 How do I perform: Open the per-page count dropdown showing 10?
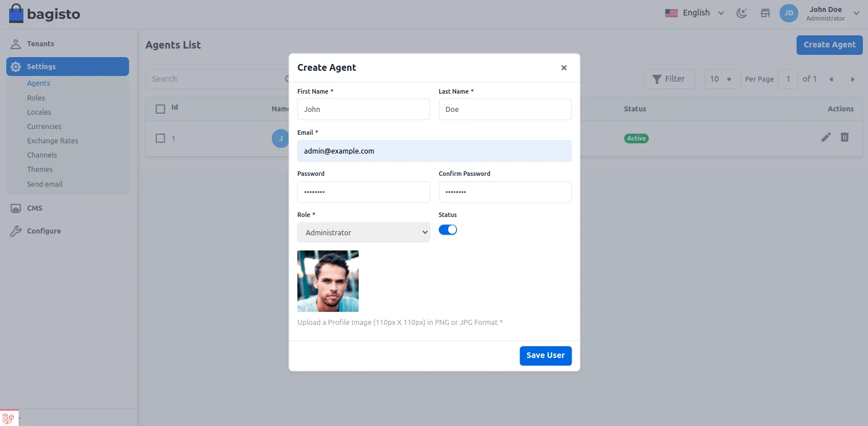click(721, 79)
